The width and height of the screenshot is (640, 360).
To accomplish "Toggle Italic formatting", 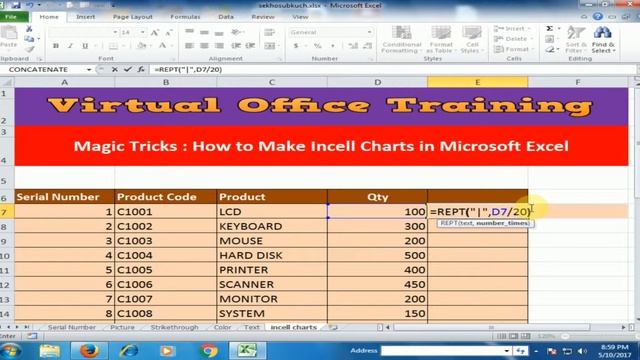I will tap(70, 46).
